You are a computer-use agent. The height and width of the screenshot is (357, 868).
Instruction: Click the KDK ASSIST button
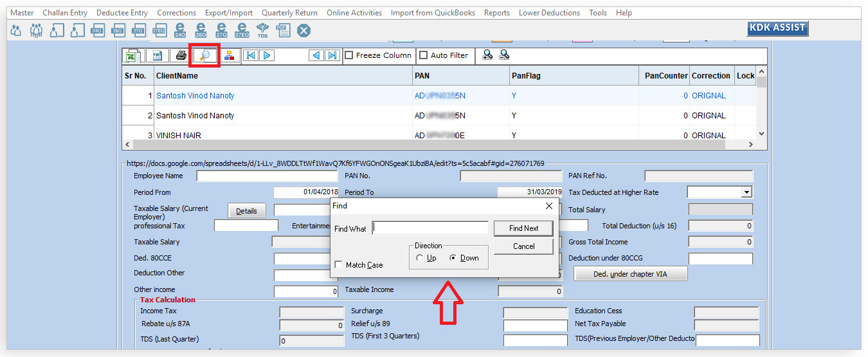click(x=778, y=28)
